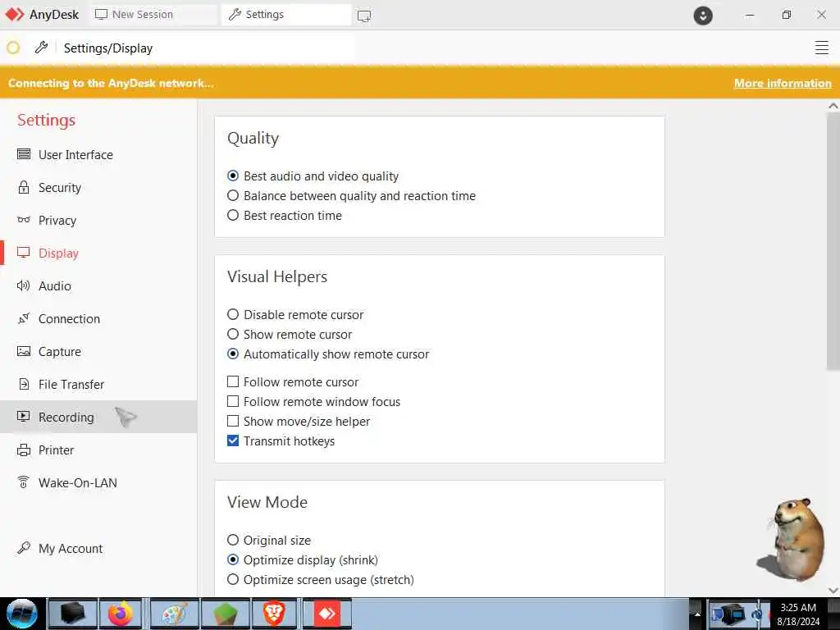
Task: Open the green block app in taskbar
Action: [226, 614]
